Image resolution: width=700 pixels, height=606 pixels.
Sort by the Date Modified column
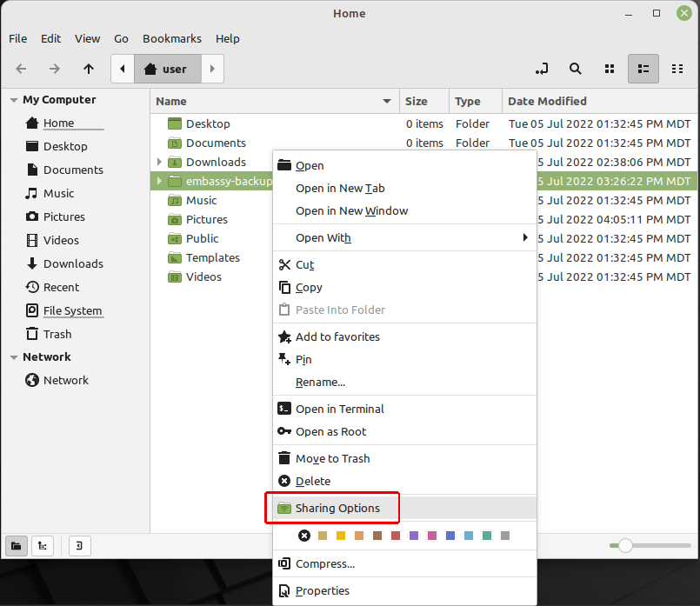coord(547,101)
